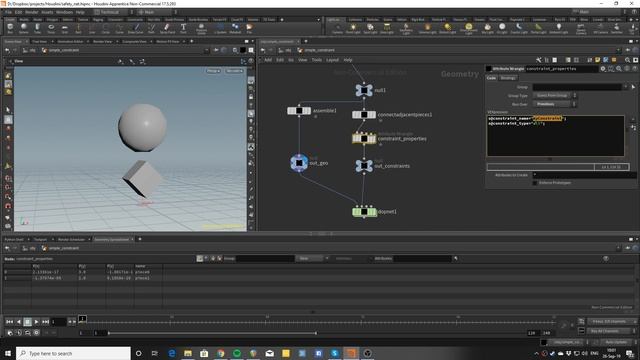This screenshot has height=360, width=640.
Task: Select the Point Light shelf tool
Action: click(353, 28)
